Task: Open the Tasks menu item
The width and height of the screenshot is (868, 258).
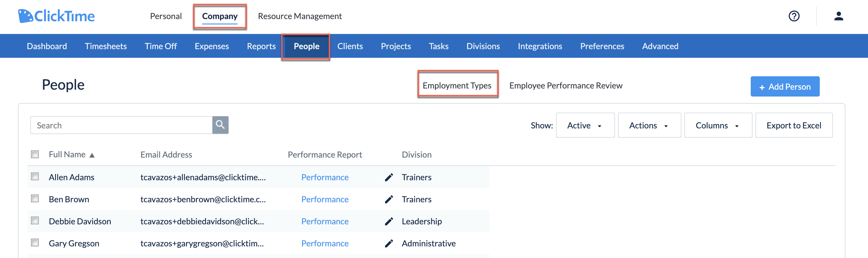Action: 438,46
